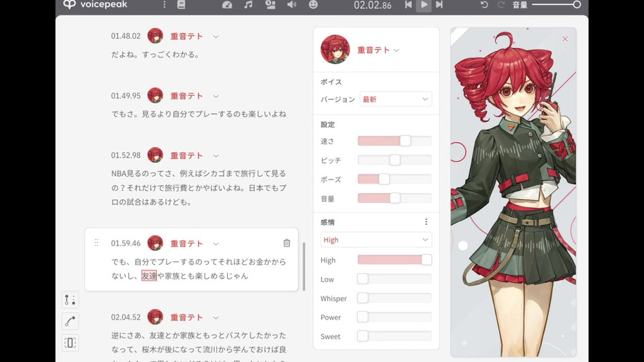Click the narrator name 重音テト on 01.49.95 line
The width and height of the screenshot is (644, 362).
(187, 96)
